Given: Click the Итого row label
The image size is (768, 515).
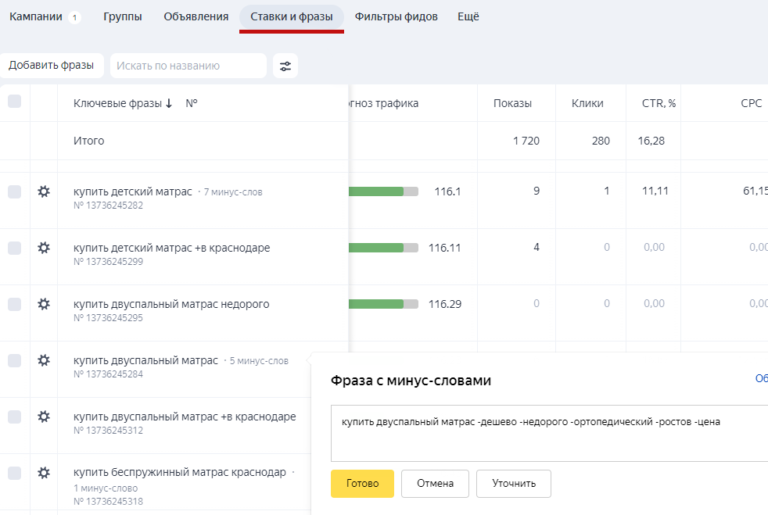Looking at the screenshot, I should pos(89,141).
